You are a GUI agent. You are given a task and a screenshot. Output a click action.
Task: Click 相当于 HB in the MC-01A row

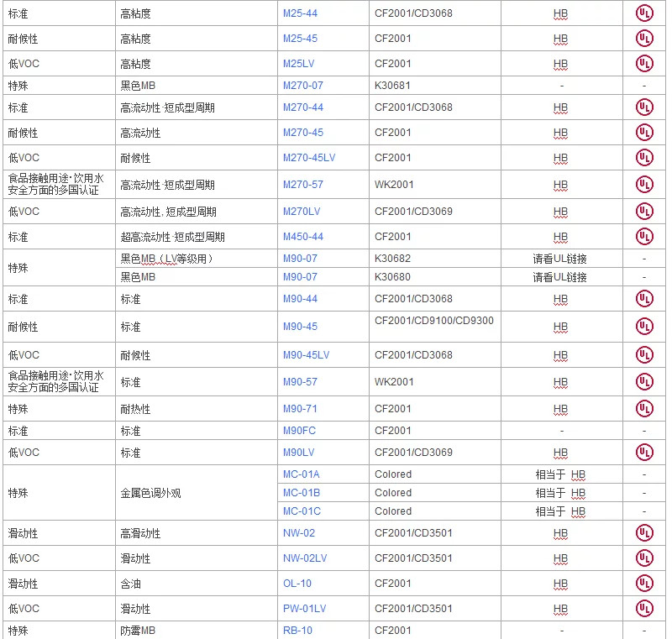pos(560,474)
